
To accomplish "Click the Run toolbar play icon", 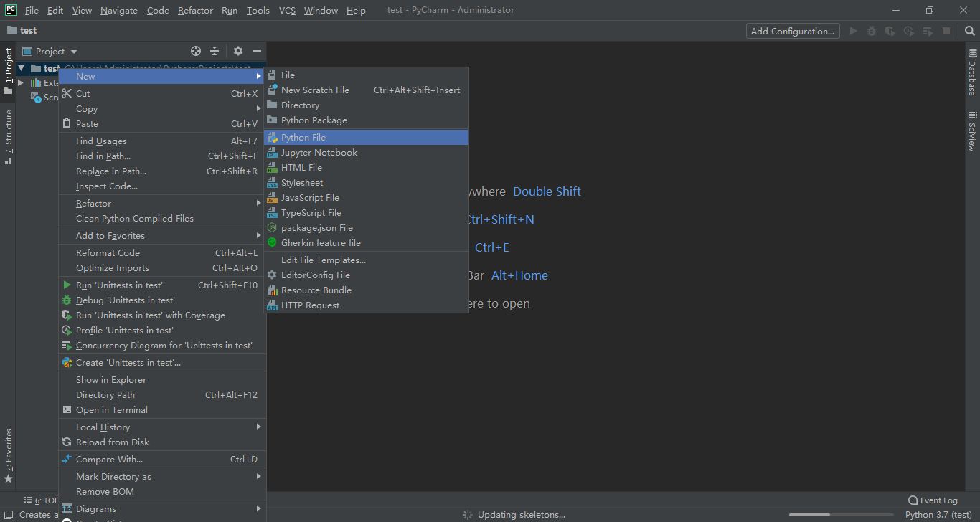I will [853, 31].
